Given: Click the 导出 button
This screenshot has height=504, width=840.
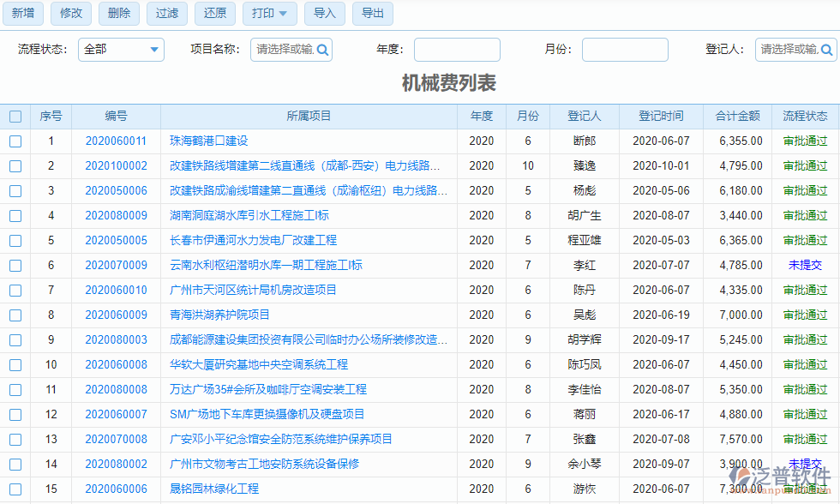Looking at the screenshot, I should click(x=373, y=14).
